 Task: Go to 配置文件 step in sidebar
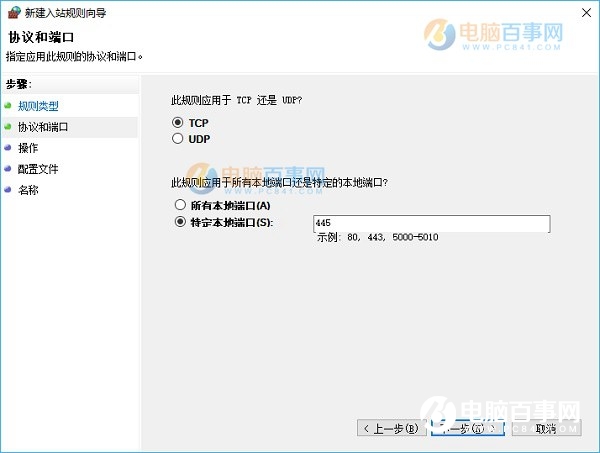[38, 169]
